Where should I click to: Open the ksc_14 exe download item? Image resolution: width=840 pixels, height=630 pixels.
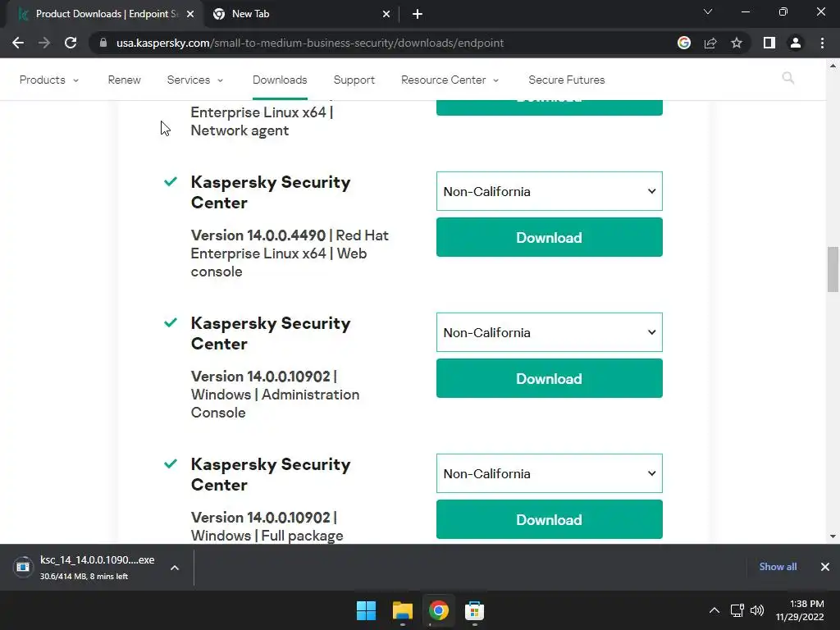(85, 567)
